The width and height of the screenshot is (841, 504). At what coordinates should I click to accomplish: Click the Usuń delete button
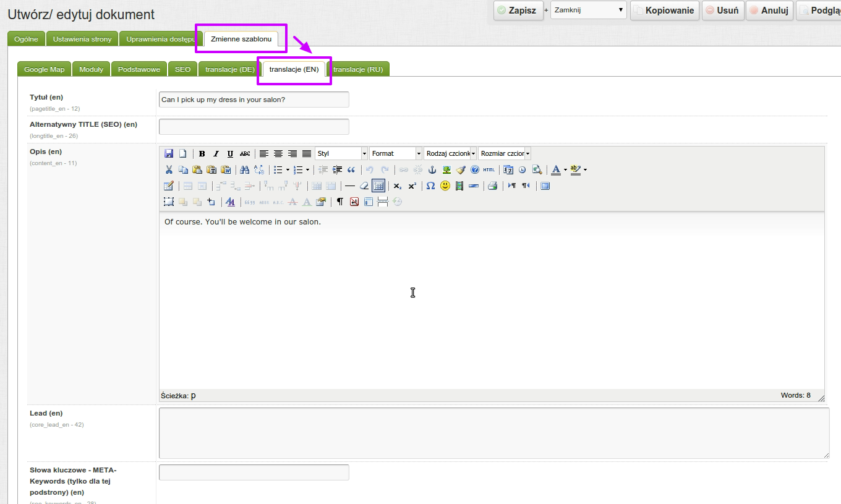point(722,11)
